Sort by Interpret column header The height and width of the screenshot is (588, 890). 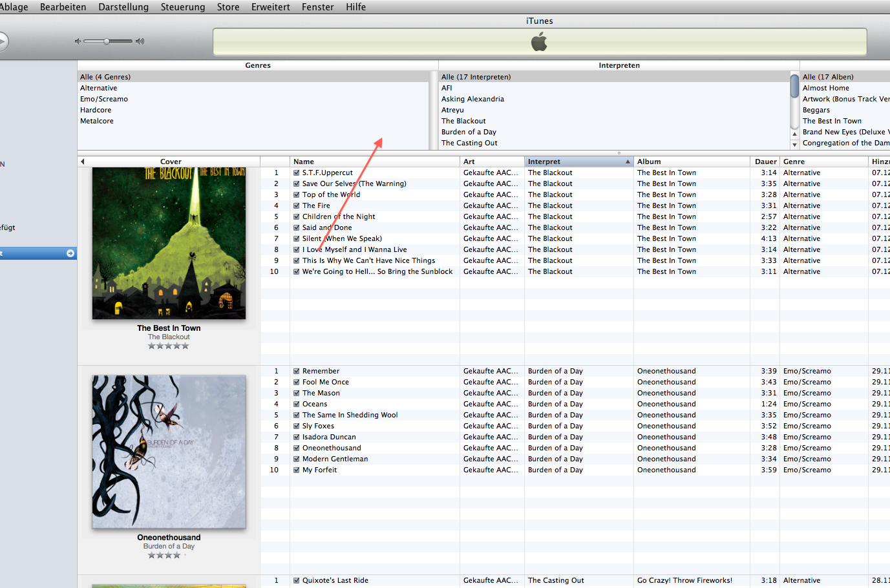(x=578, y=162)
